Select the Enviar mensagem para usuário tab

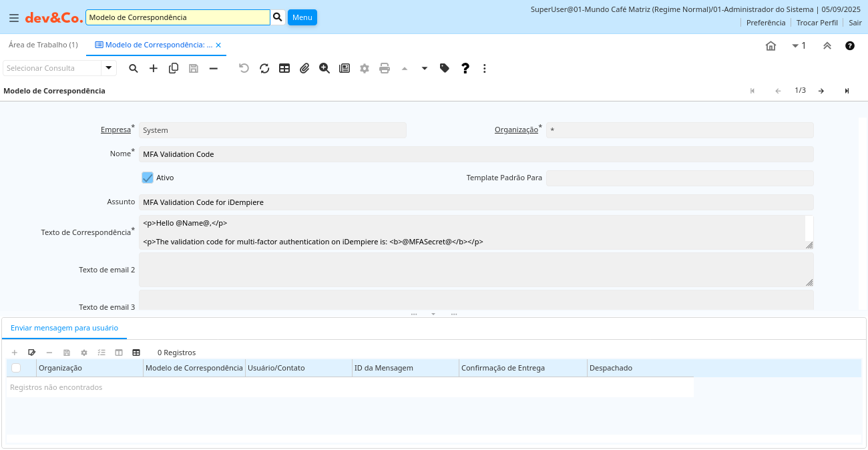pyautogui.click(x=64, y=328)
